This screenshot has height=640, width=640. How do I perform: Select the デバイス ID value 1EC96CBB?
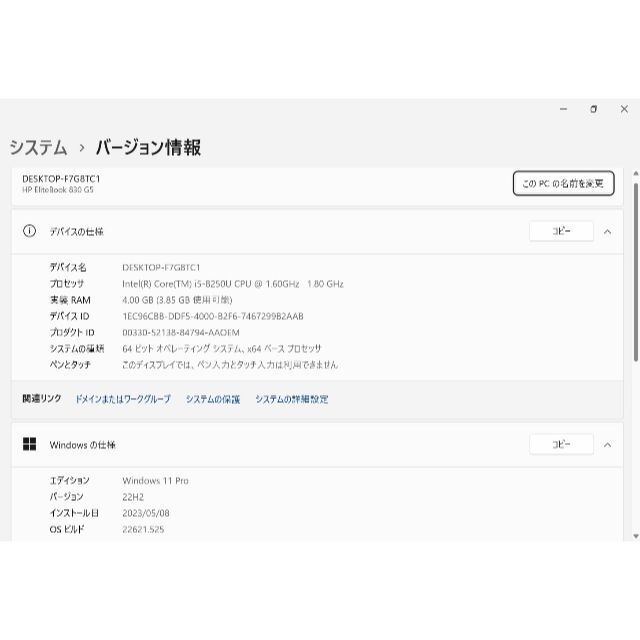click(x=213, y=316)
